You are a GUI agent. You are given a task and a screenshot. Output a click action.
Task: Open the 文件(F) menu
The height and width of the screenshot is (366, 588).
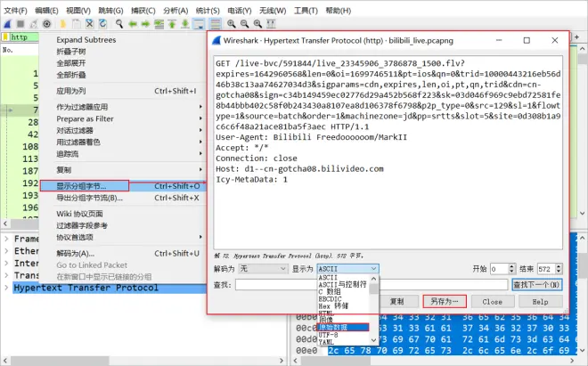tap(15, 11)
